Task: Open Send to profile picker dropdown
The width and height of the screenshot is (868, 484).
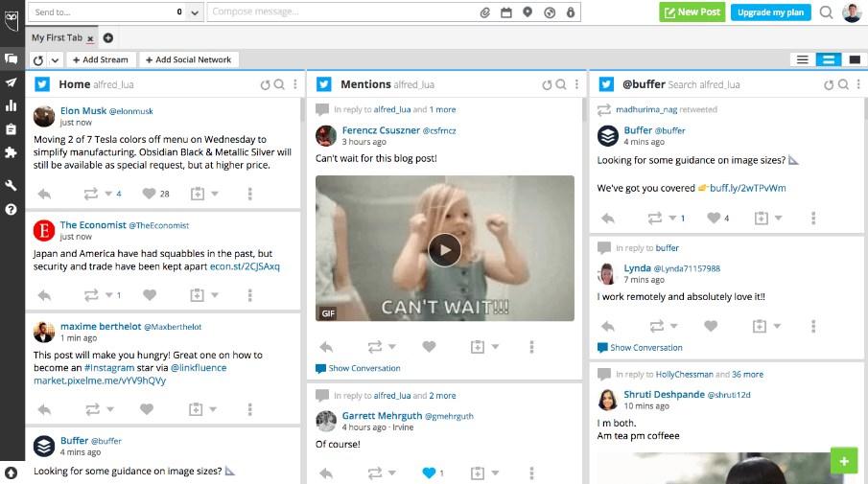Action: coord(195,12)
